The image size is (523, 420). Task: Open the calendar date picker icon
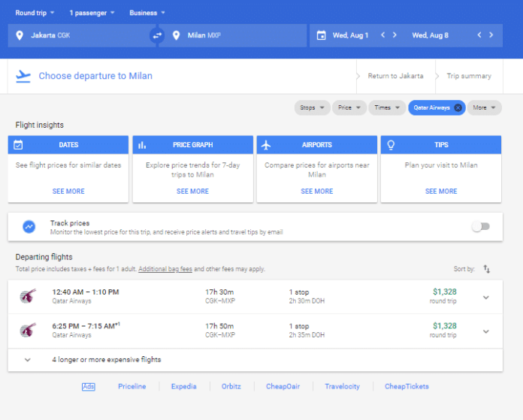click(x=321, y=35)
